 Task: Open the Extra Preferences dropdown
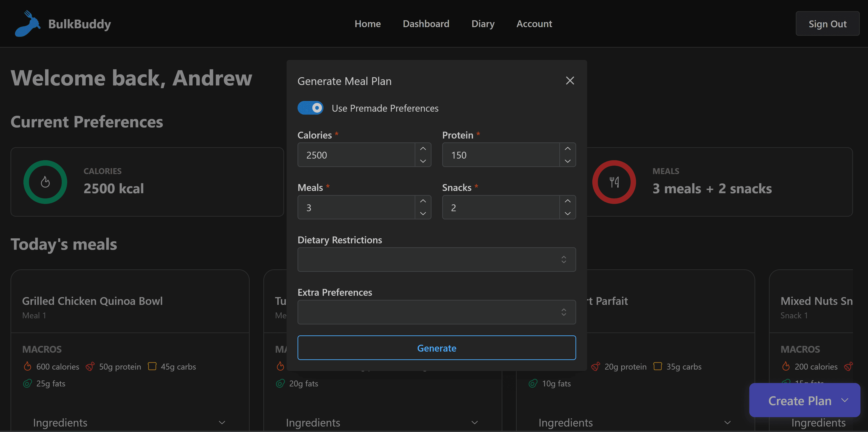(x=436, y=312)
